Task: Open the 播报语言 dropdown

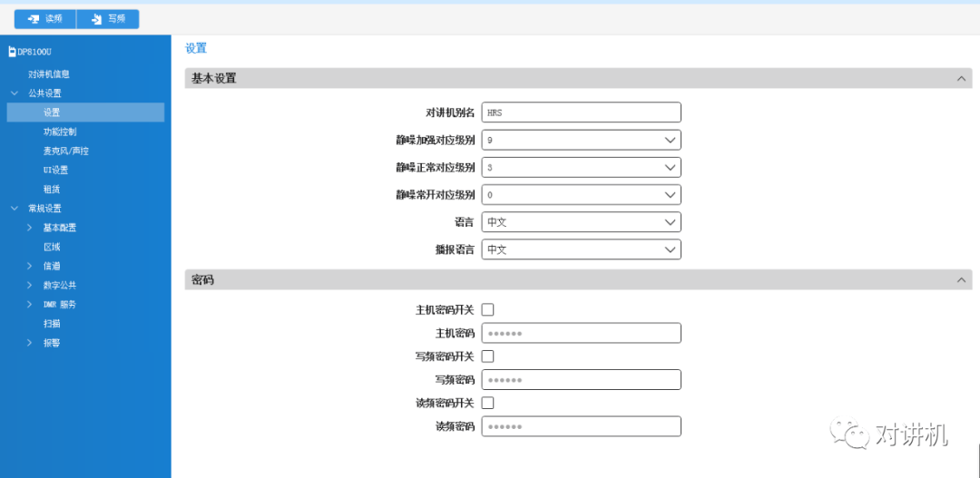Action: tap(582, 249)
